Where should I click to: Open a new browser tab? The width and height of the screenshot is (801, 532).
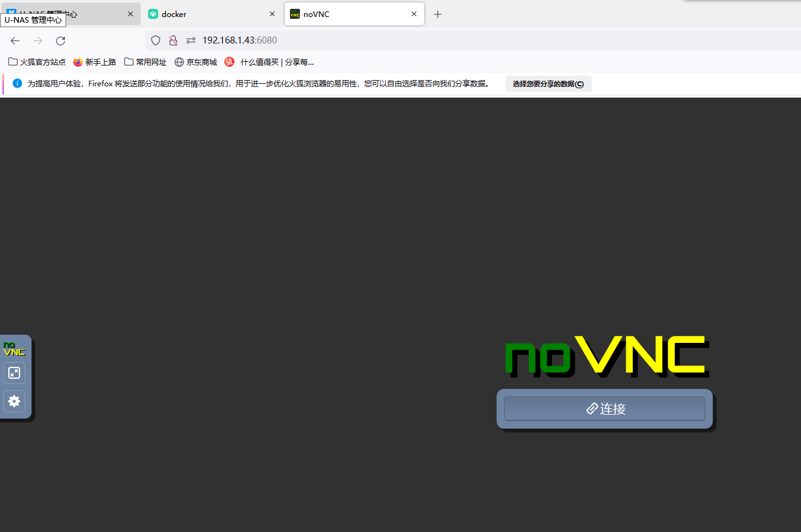[x=437, y=14]
